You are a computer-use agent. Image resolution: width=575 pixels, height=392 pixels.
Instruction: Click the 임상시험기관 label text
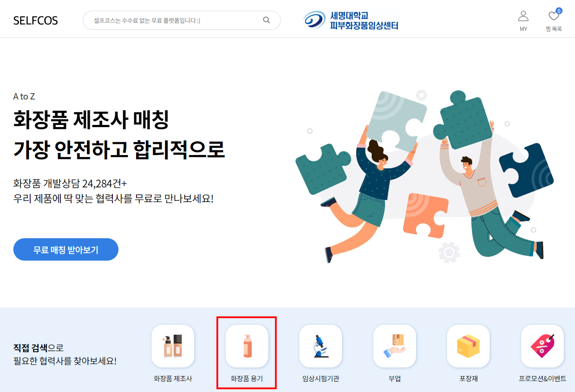pos(321,379)
